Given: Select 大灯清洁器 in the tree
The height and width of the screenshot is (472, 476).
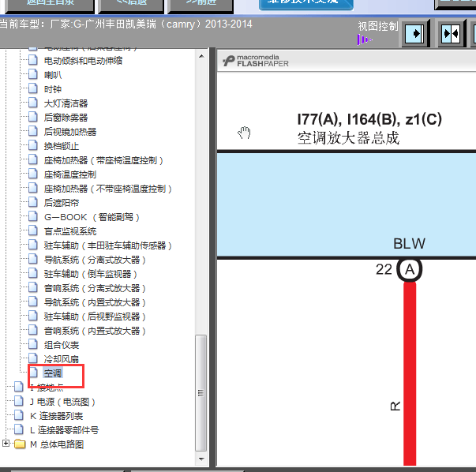Looking at the screenshot, I should coord(66,103).
